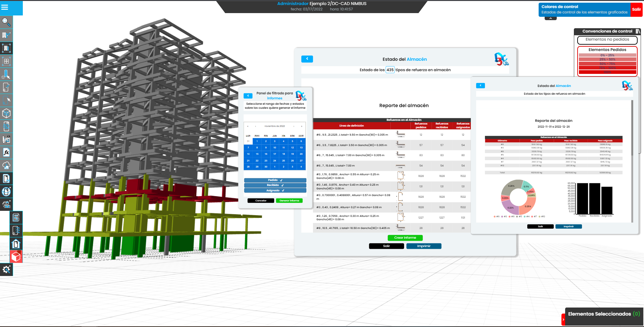This screenshot has width=644, height=327.
Task: Select the red 3D cube icon
Action: (16, 257)
